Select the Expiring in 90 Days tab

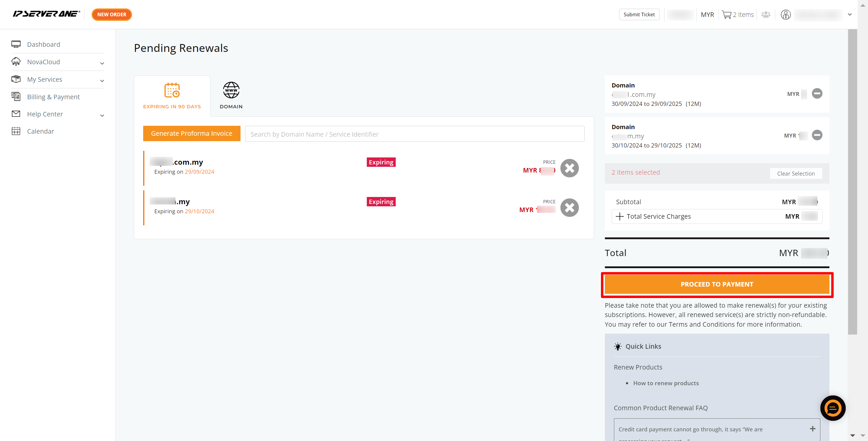(x=172, y=96)
